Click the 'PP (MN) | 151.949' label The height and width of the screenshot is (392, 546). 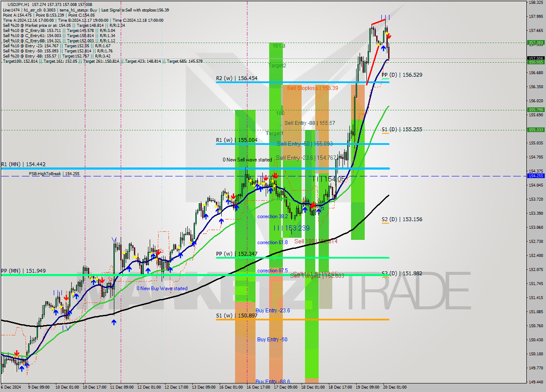tap(23, 271)
